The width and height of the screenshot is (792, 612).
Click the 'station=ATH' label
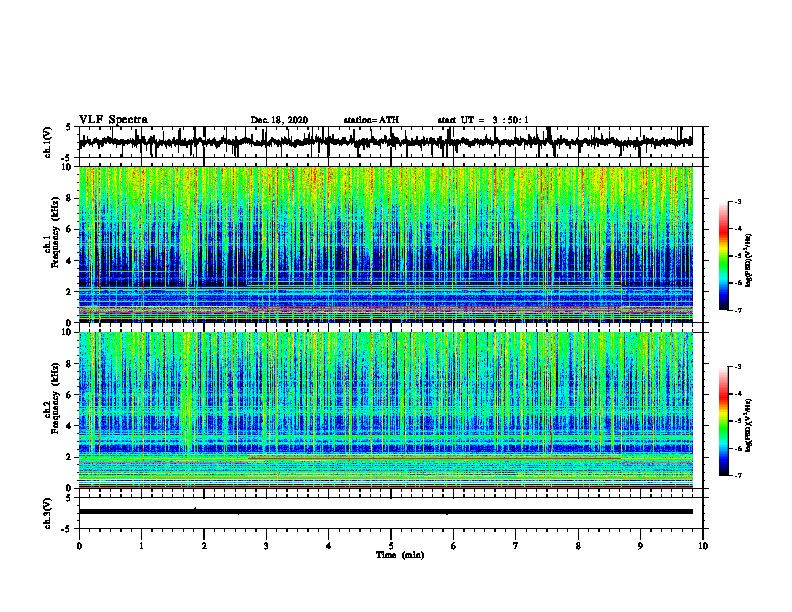(x=371, y=120)
